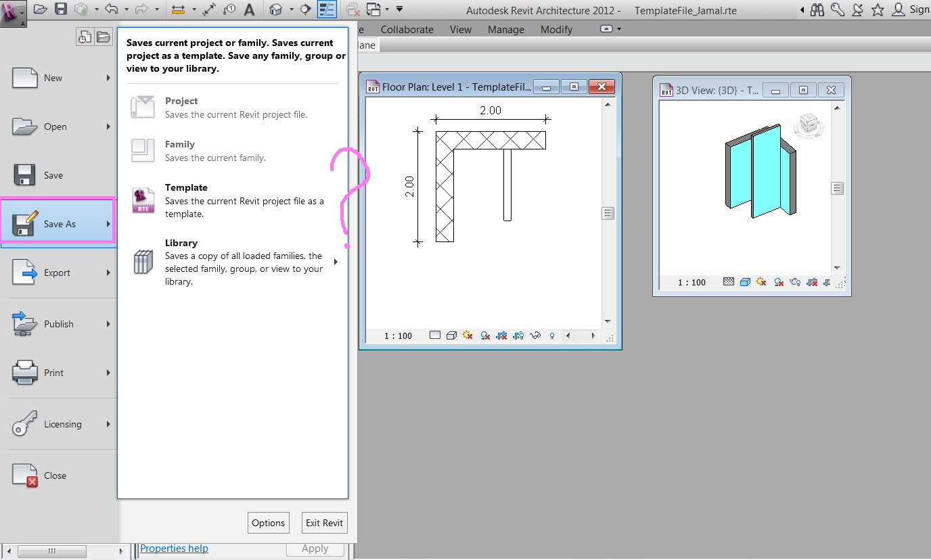Select the Tag by Category tool
The image size is (931, 560).
pyautogui.click(x=229, y=9)
